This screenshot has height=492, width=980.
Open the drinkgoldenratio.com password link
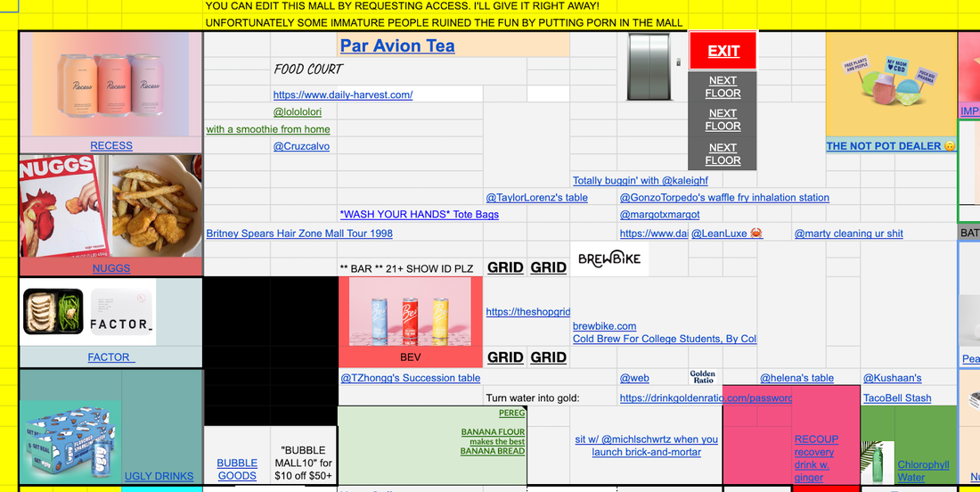[706, 398]
